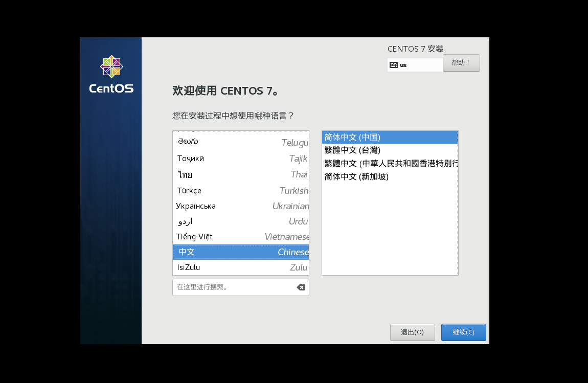Click the language search field
The image size is (588, 383).
[241, 287]
